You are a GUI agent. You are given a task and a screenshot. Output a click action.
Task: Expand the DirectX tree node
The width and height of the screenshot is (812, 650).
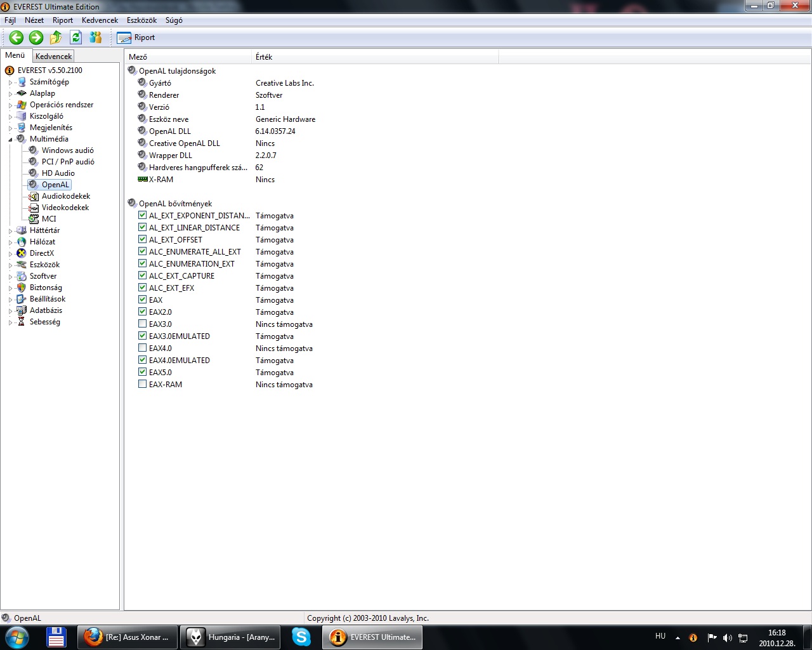coord(10,254)
